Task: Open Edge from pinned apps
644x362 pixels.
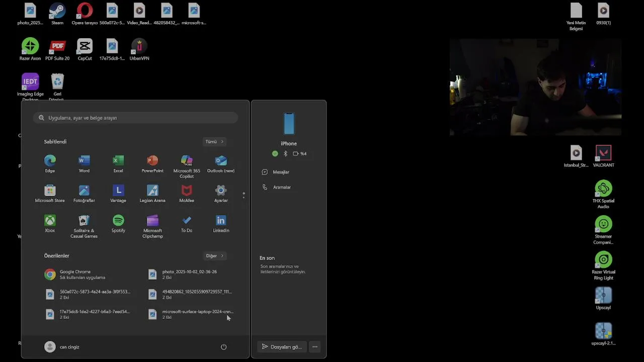Action: click(50, 164)
